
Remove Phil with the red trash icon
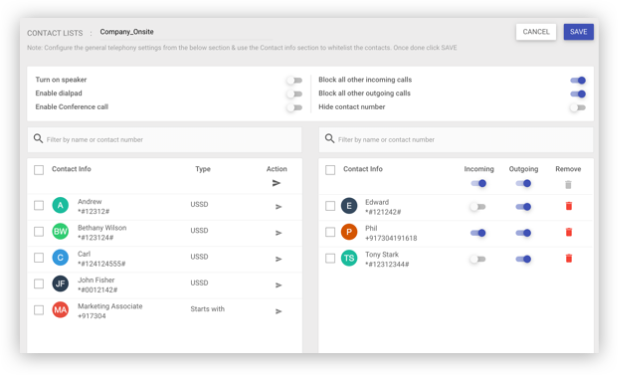[x=569, y=232]
